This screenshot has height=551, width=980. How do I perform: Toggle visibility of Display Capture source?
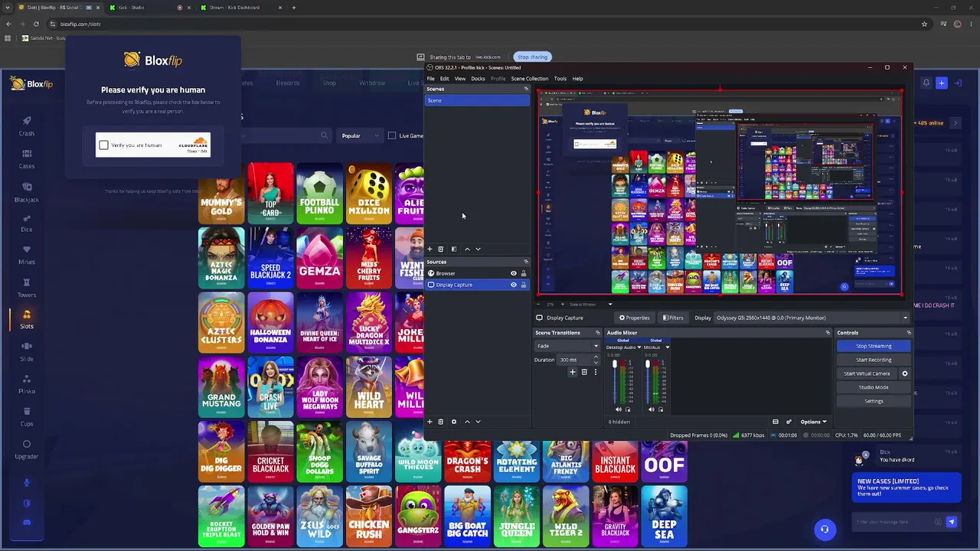click(514, 285)
